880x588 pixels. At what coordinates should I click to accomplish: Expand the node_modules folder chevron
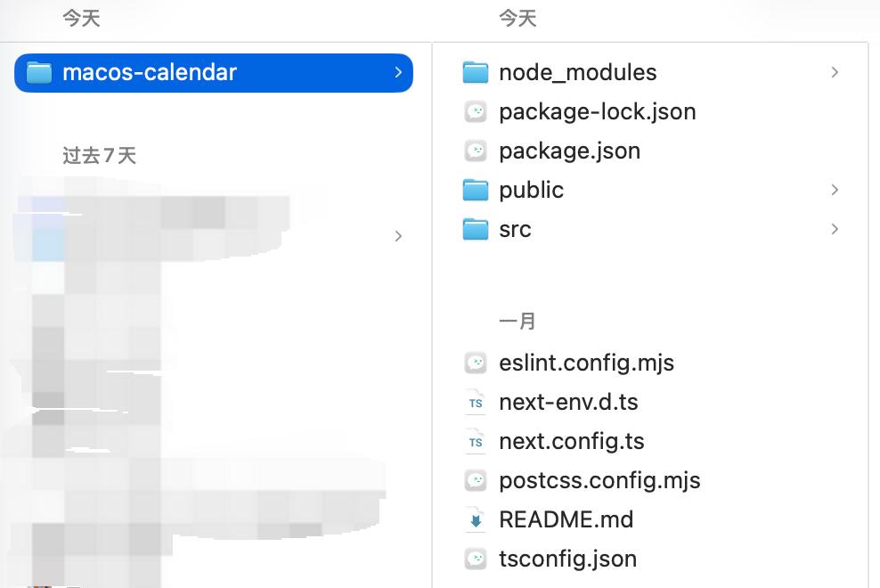835,72
